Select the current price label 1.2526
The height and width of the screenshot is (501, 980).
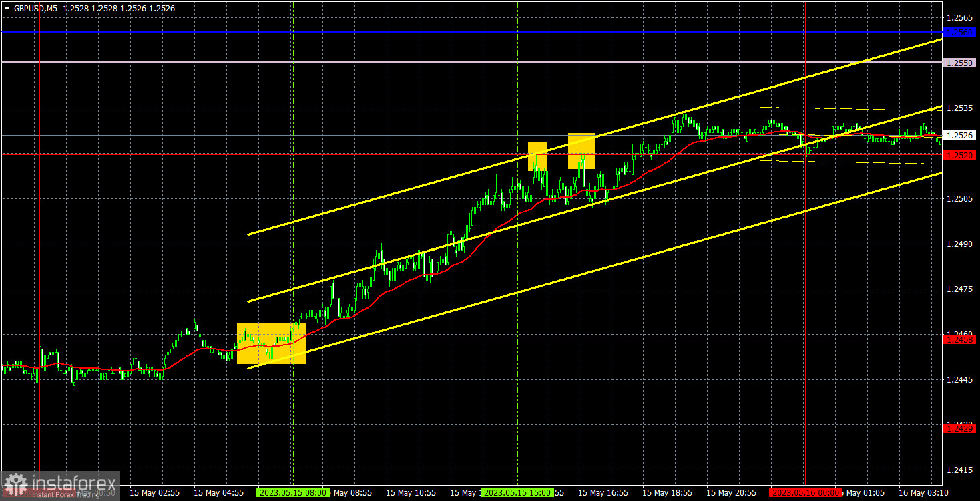point(959,135)
